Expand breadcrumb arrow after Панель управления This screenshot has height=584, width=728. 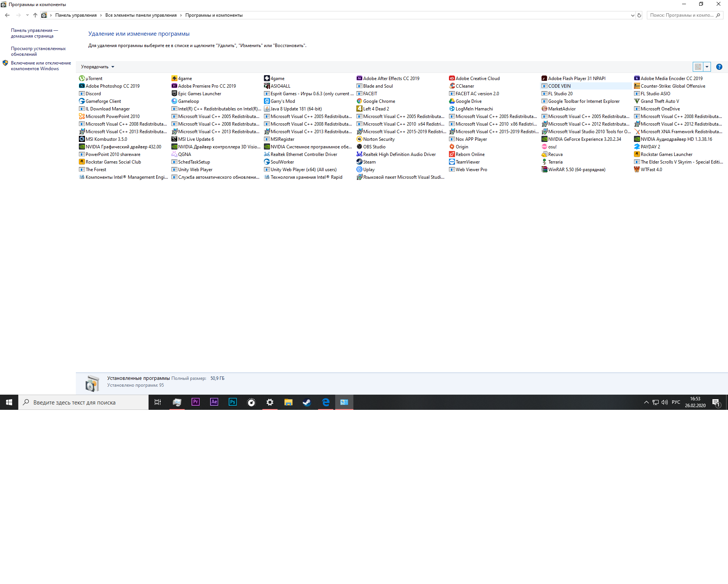pyautogui.click(x=101, y=15)
